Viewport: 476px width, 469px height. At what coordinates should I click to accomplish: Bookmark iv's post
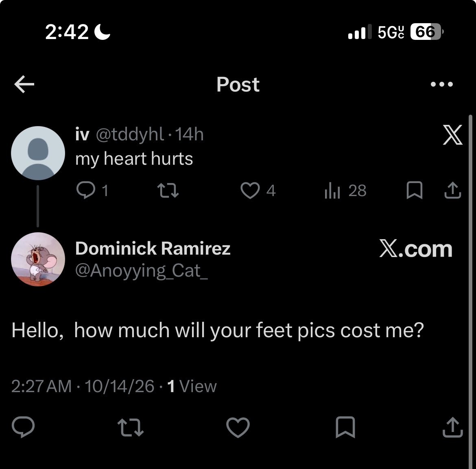click(x=415, y=190)
